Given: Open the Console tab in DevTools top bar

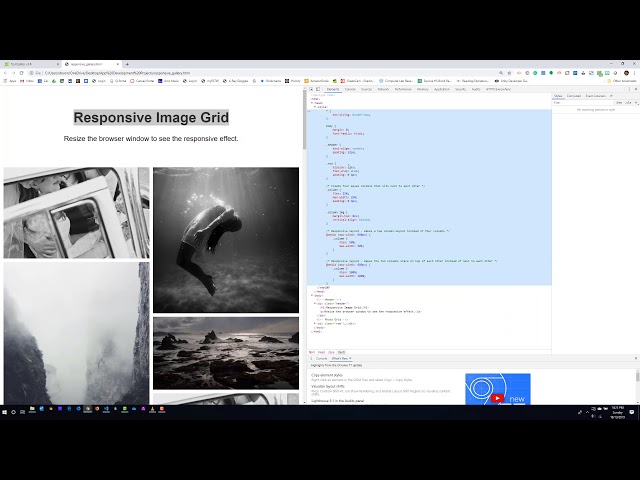Looking at the screenshot, I should [x=350, y=89].
